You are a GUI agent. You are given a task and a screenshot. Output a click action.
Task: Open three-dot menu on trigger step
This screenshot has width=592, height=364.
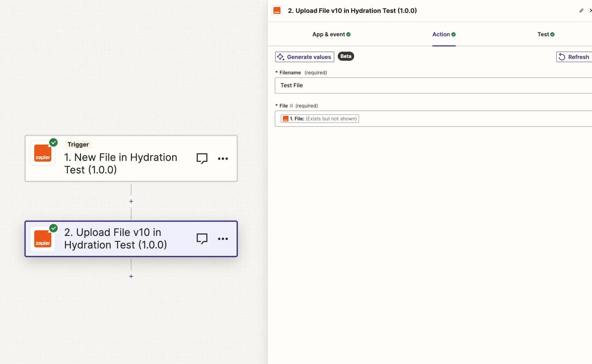click(x=223, y=158)
